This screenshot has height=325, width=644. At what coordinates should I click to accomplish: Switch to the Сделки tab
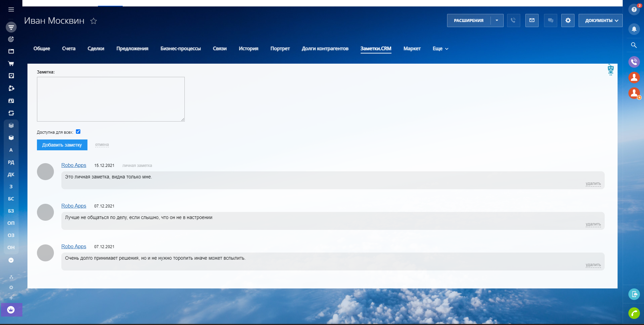point(96,49)
